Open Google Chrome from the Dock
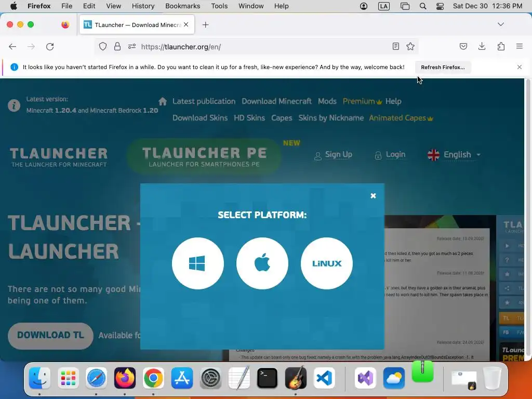The height and width of the screenshot is (399, 532). pos(153,378)
